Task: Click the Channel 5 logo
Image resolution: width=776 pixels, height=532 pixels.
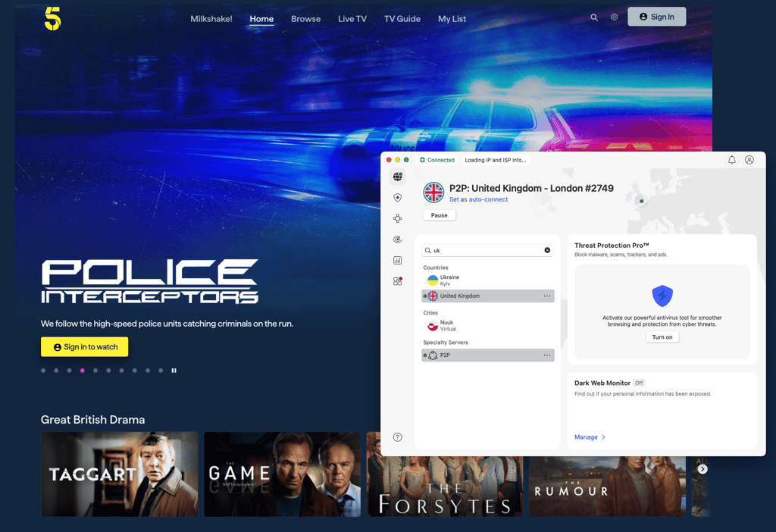Action: 52,19
